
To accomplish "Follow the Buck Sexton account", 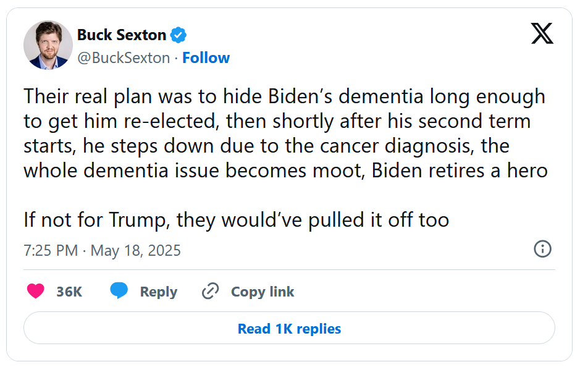I will (206, 58).
